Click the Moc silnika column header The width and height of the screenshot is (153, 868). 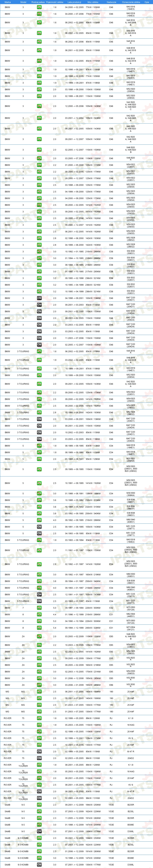93,2
